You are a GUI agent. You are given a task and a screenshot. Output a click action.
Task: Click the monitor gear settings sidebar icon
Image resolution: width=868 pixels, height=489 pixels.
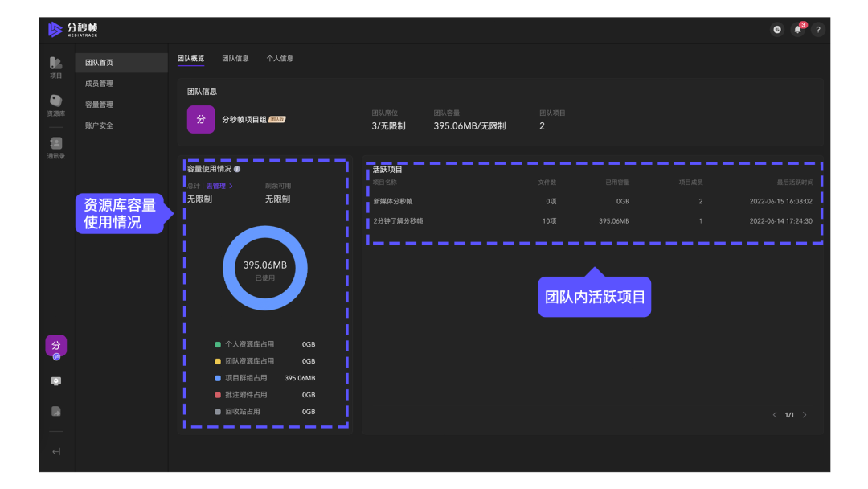56,381
